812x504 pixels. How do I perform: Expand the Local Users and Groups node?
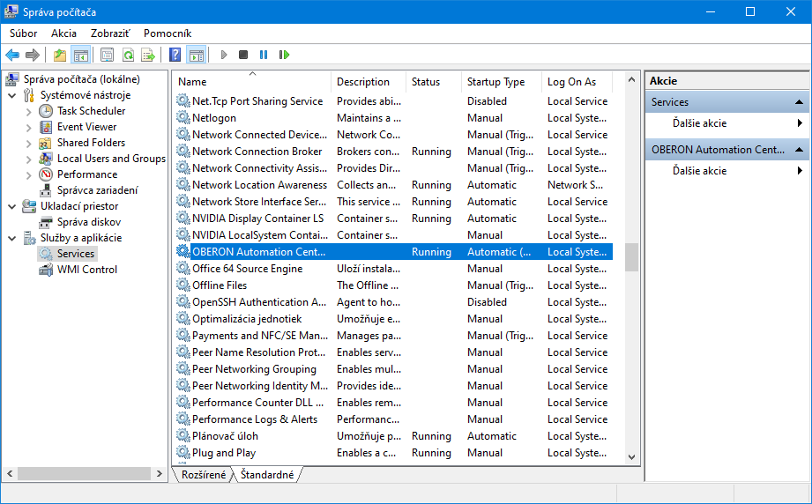click(28, 159)
